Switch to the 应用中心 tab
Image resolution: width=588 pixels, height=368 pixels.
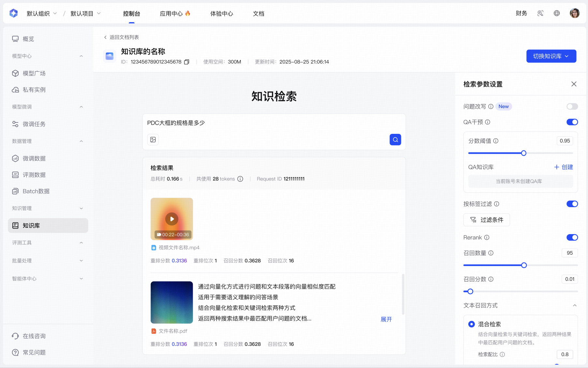[x=175, y=13]
